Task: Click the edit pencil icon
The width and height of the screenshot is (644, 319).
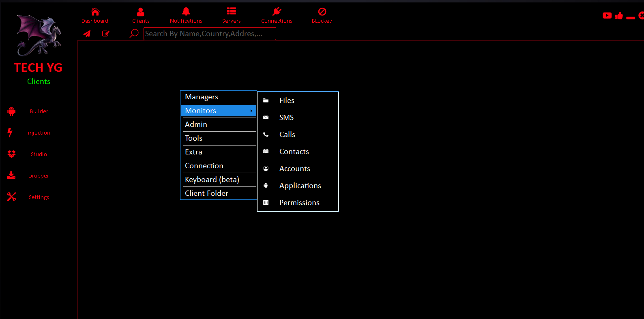Action: [105, 34]
